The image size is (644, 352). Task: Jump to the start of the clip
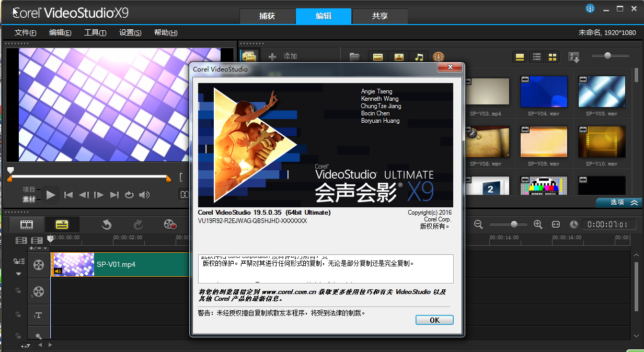click(x=68, y=195)
